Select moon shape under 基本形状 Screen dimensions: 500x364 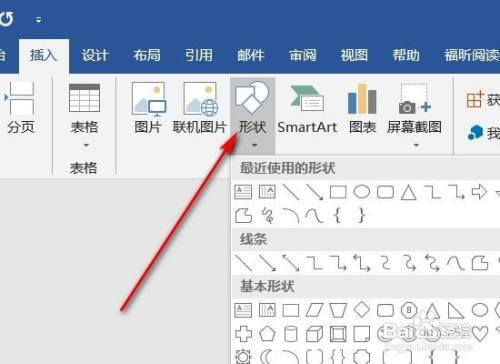(266, 357)
